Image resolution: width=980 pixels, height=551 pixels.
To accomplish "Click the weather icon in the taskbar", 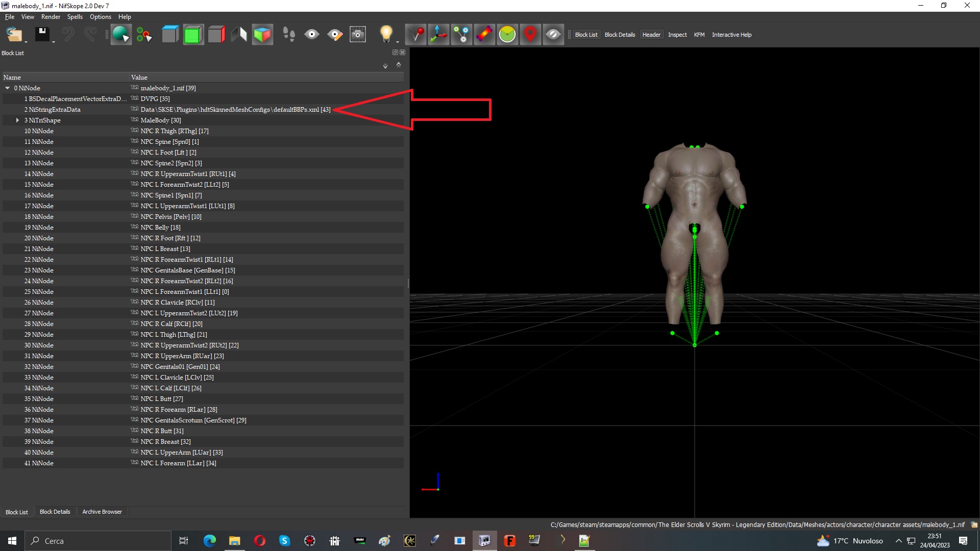I will tap(823, 541).
